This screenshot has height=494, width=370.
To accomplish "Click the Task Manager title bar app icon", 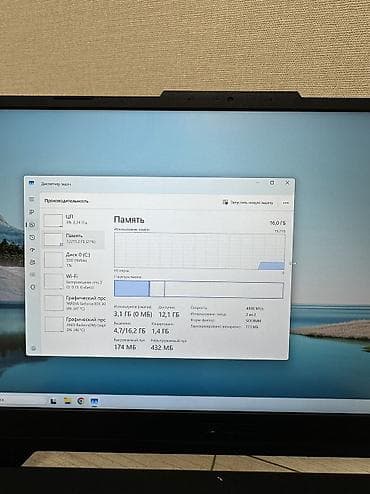I will click(32, 183).
